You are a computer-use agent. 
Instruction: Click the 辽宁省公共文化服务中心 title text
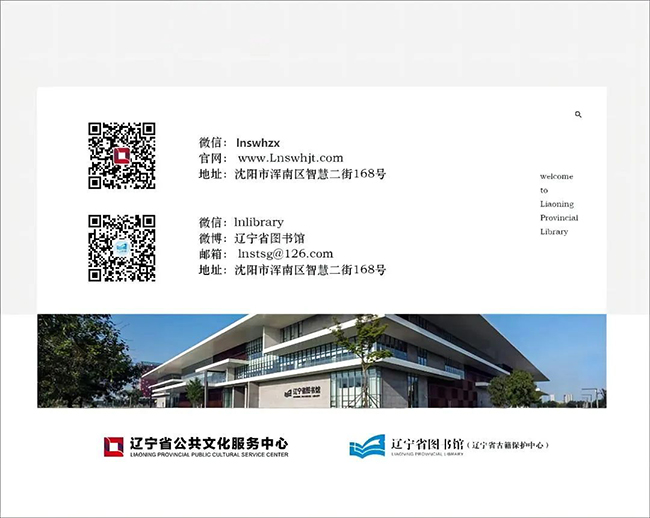pyautogui.click(x=209, y=444)
